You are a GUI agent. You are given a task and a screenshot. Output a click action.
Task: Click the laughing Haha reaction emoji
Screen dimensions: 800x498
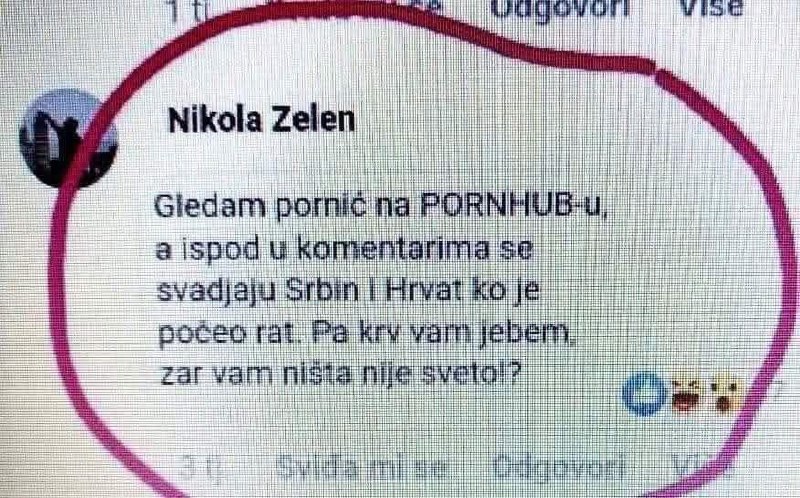pyautogui.click(x=686, y=396)
